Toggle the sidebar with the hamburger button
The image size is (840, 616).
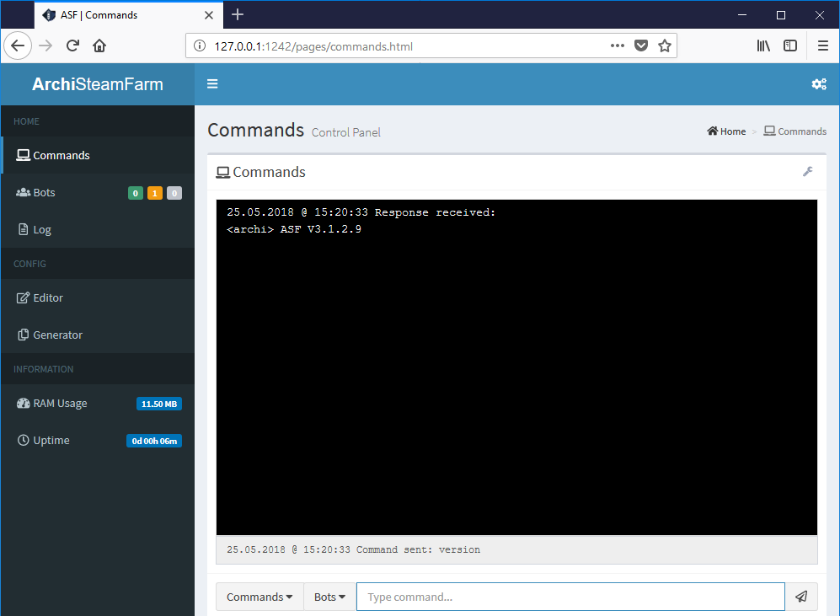pyautogui.click(x=212, y=83)
